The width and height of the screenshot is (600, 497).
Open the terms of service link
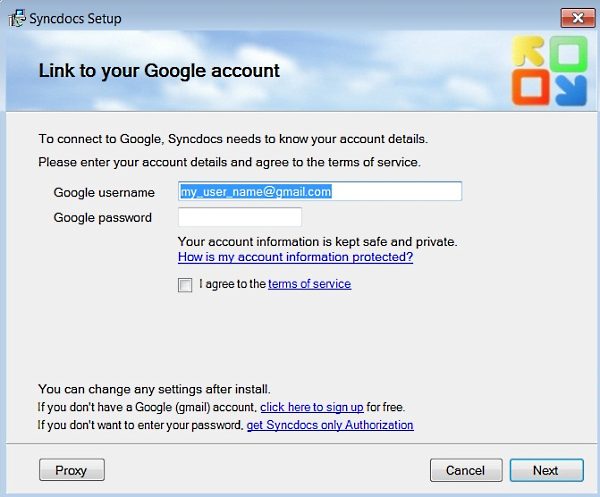pyautogui.click(x=309, y=284)
